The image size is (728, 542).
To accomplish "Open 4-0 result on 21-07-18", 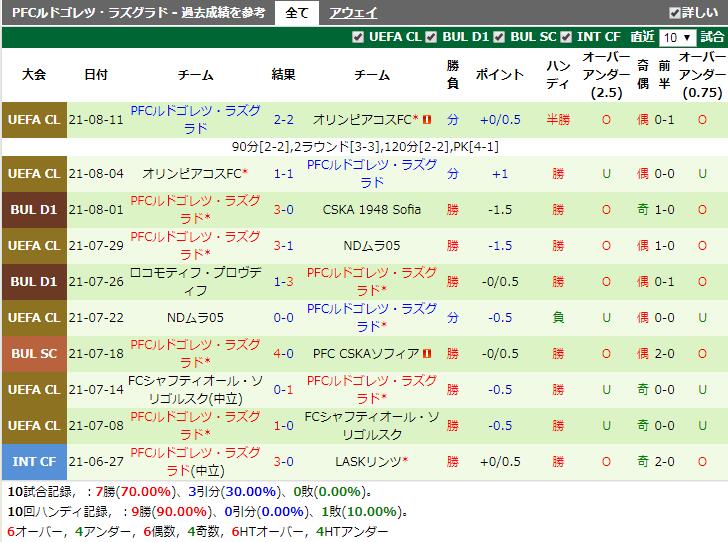I will pos(283,353).
